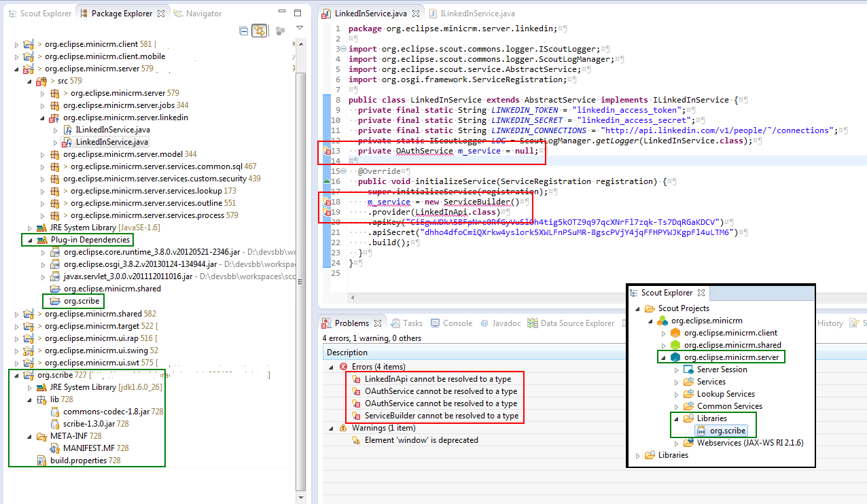
Task: Click error marker on line 13
Action: click(327, 151)
